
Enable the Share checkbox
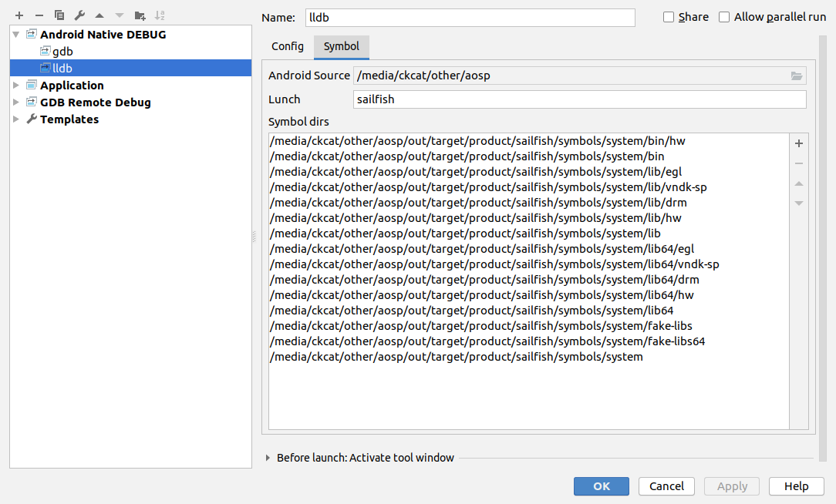pos(669,17)
